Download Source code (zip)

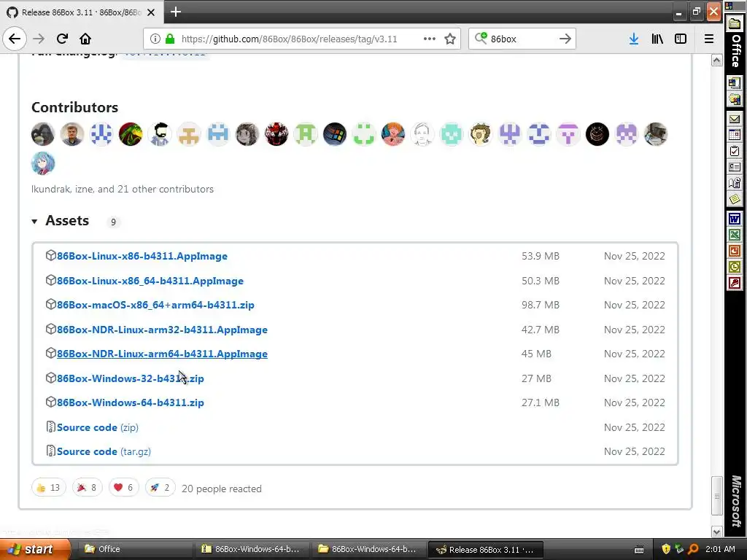pyautogui.click(x=97, y=427)
